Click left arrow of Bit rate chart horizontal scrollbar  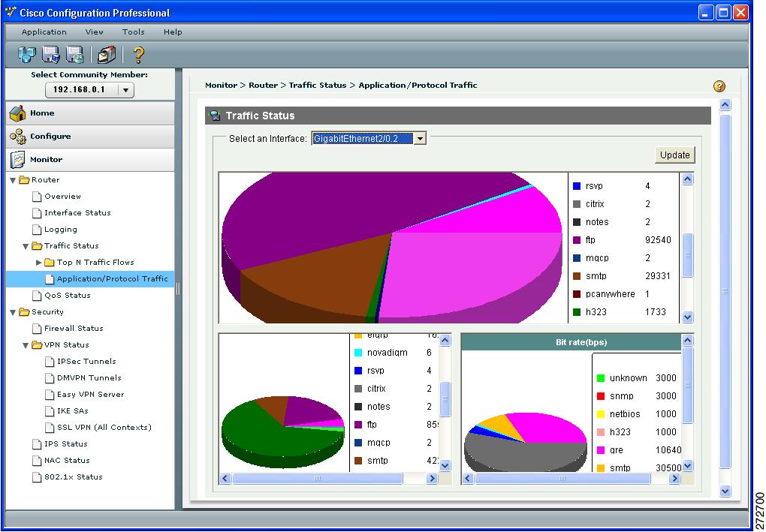click(468, 478)
